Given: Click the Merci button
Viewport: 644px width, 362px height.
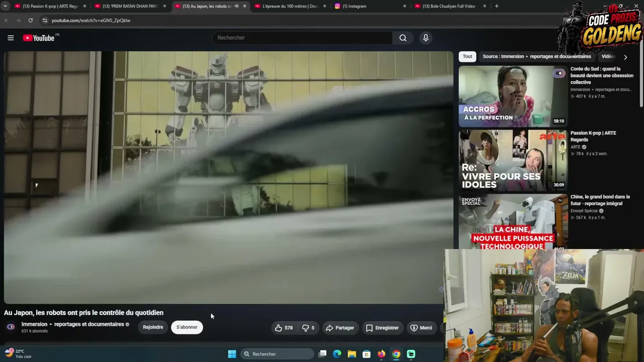Looking at the screenshot, I should click(422, 328).
